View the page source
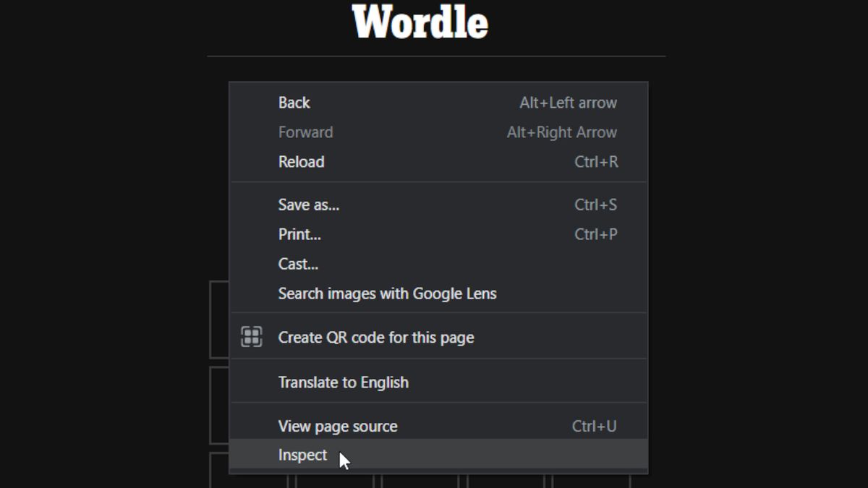The width and height of the screenshot is (868, 488). click(x=337, y=426)
